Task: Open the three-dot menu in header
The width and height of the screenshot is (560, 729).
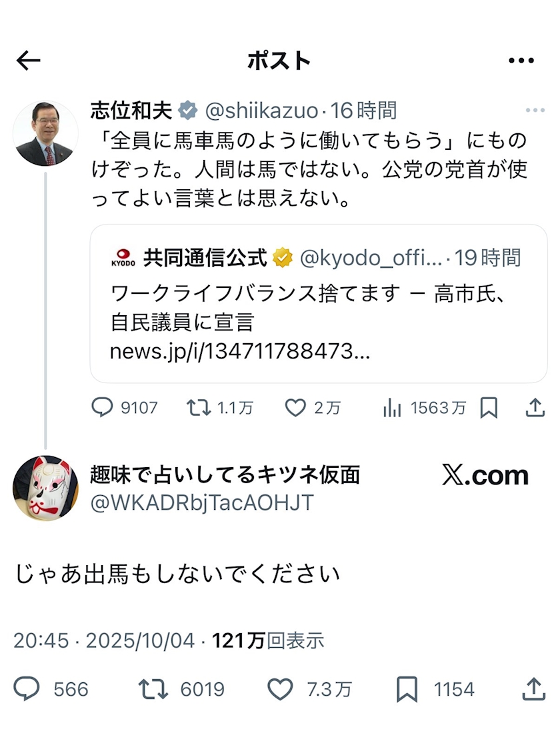Action: tap(521, 61)
